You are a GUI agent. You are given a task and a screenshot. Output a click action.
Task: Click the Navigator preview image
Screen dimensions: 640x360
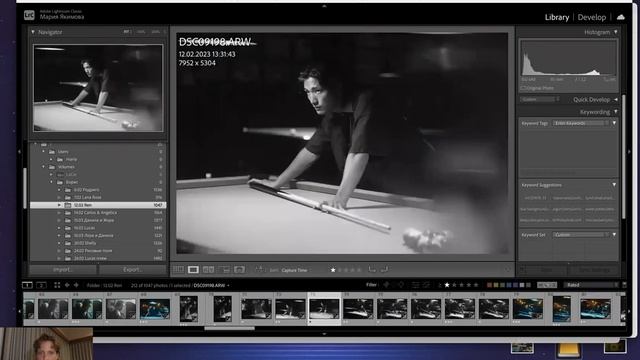pyautogui.click(x=98, y=88)
